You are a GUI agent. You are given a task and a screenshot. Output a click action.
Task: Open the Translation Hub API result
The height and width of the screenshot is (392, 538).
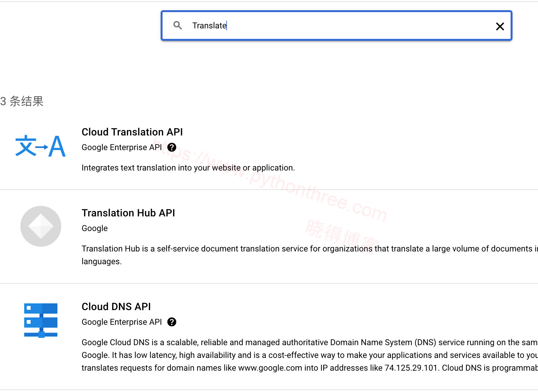tap(128, 213)
